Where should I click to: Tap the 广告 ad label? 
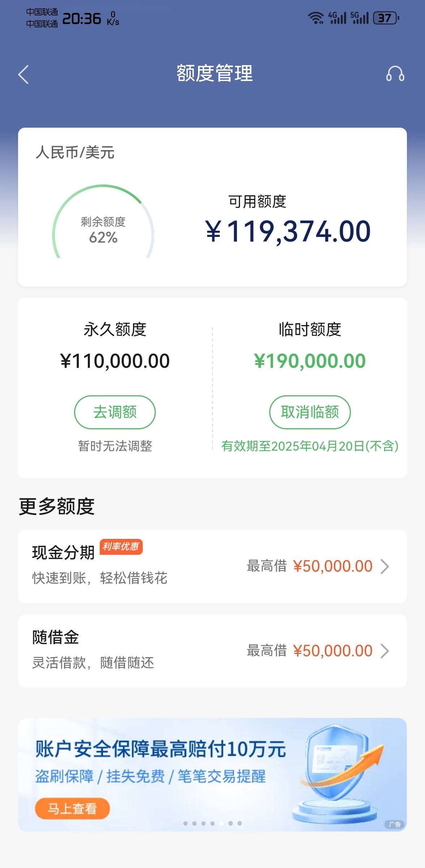click(395, 824)
